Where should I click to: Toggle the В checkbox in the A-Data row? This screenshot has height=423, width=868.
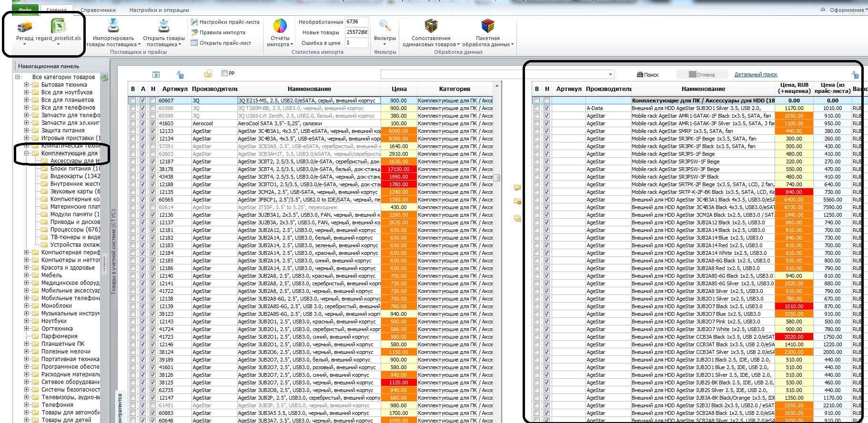click(x=536, y=108)
